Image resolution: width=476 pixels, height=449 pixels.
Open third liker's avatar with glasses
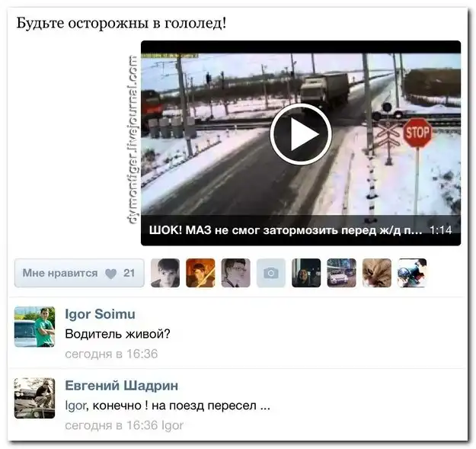(235, 273)
